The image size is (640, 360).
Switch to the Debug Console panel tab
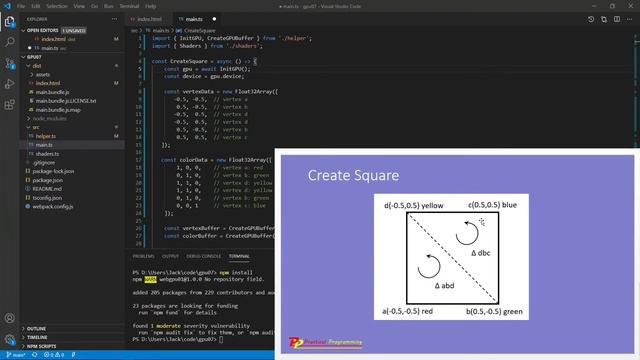[203, 256]
